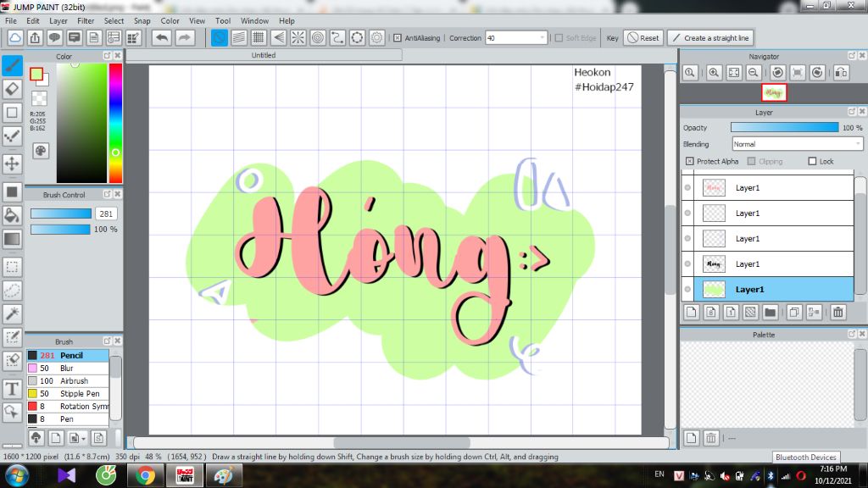Screen dimensions: 868x488
Task: Delete layer using trash icon in Layer panel
Action: 838,312
